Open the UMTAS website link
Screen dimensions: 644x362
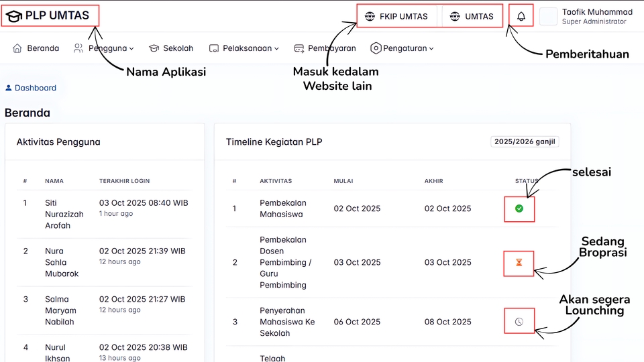[471, 16]
